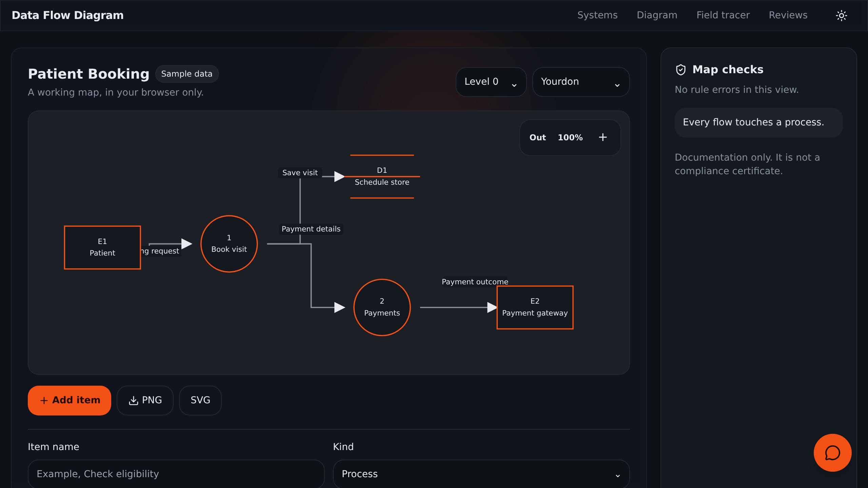868x488 pixels.
Task: Click the 'Every flow touches a process.' rule
Action: click(x=758, y=122)
